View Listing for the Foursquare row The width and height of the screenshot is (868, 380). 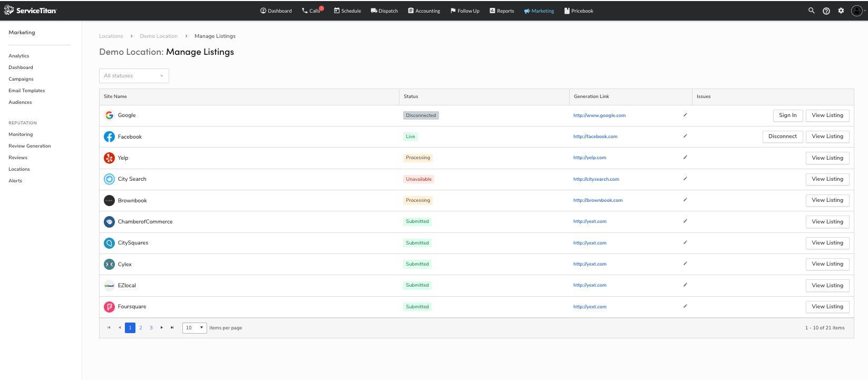coord(827,307)
